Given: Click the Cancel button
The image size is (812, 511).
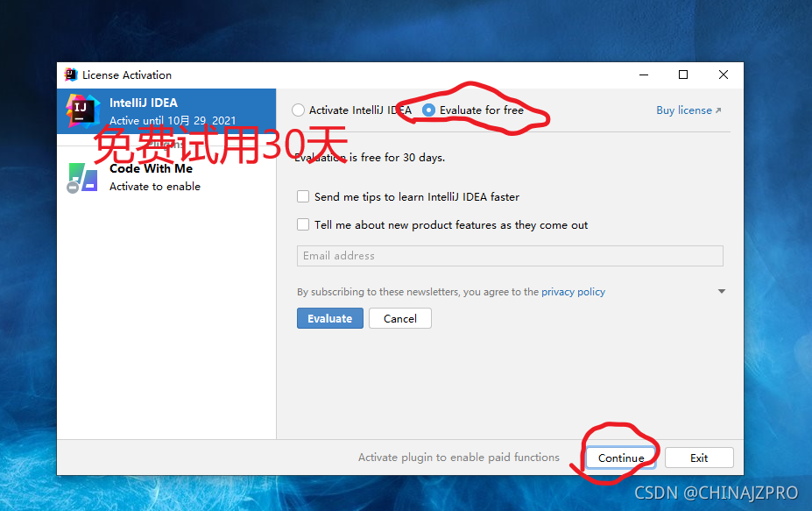Looking at the screenshot, I should pos(400,318).
